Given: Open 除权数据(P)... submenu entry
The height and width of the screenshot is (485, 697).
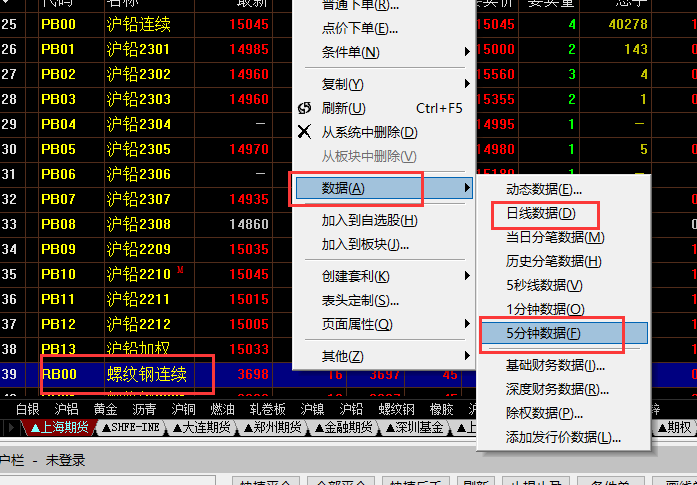Looking at the screenshot, I should coord(544,413).
